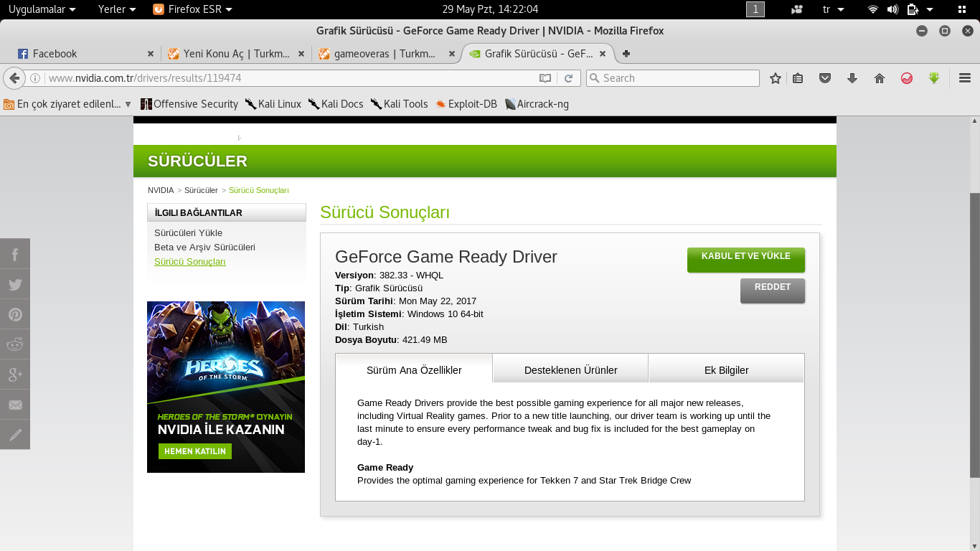Expand En çok ziyaret edilenler bookmark folder
This screenshot has width=980, height=551.
pos(67,104)
